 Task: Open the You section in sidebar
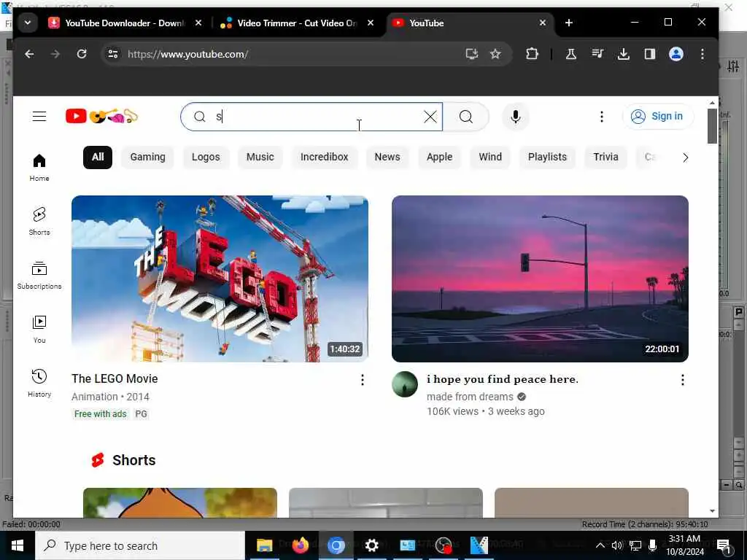click(39, 329)
